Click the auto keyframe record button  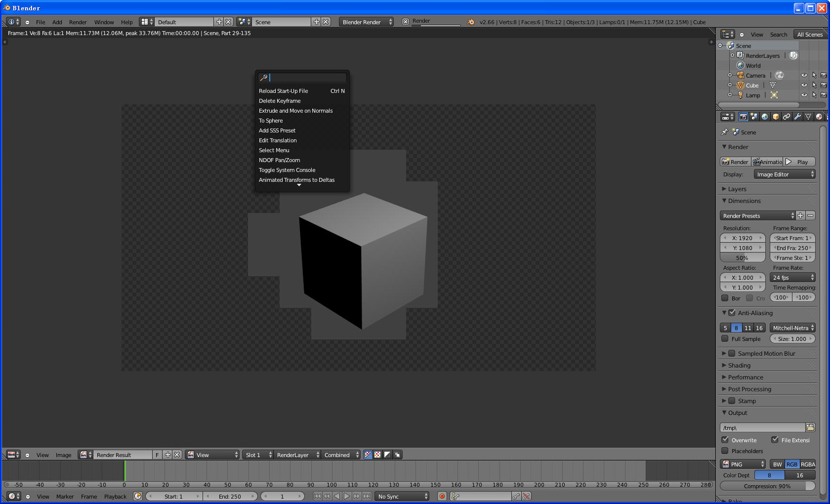pyautogui.click(x=442, y=496)
